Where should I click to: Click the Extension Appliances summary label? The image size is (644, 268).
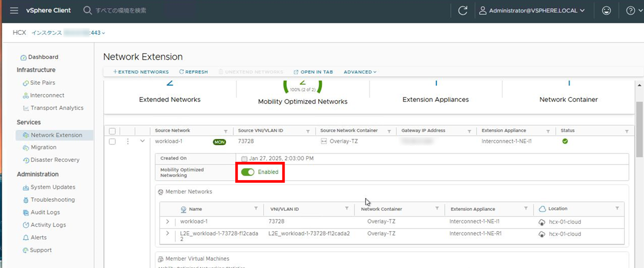(435, 100)
